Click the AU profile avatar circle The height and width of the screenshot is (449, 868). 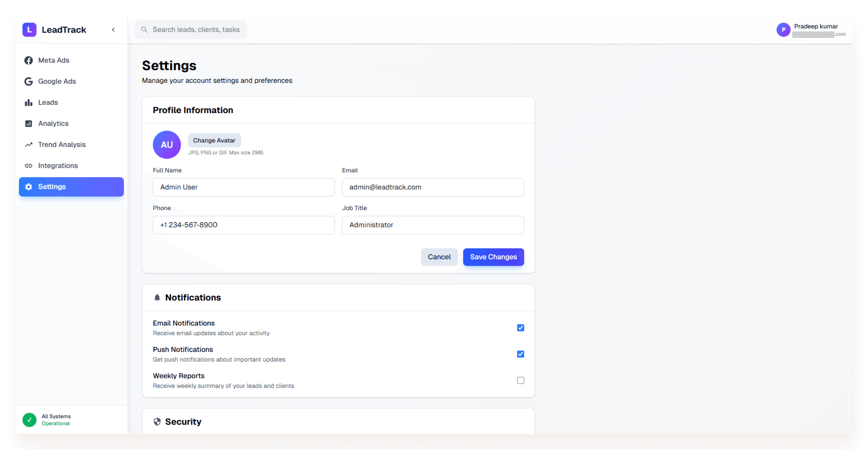tap(167, 144)
